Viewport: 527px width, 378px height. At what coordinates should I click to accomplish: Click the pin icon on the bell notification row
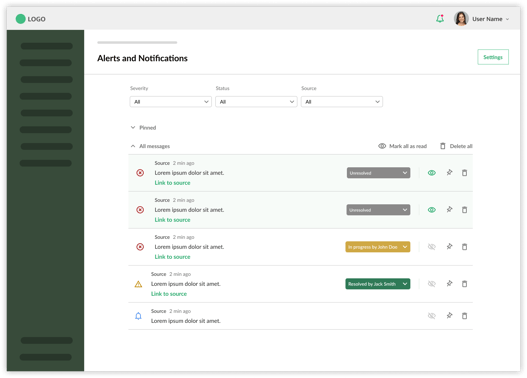449,316
